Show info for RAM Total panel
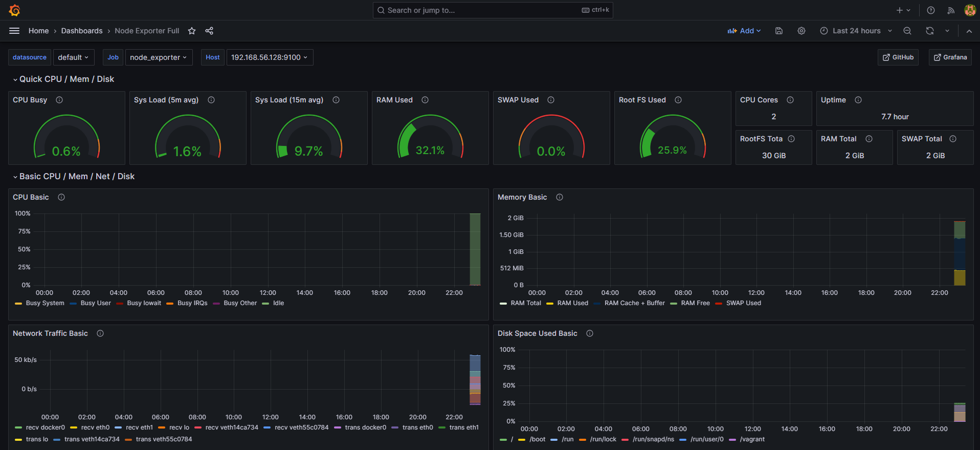980x450 pixels. point(869,139)
